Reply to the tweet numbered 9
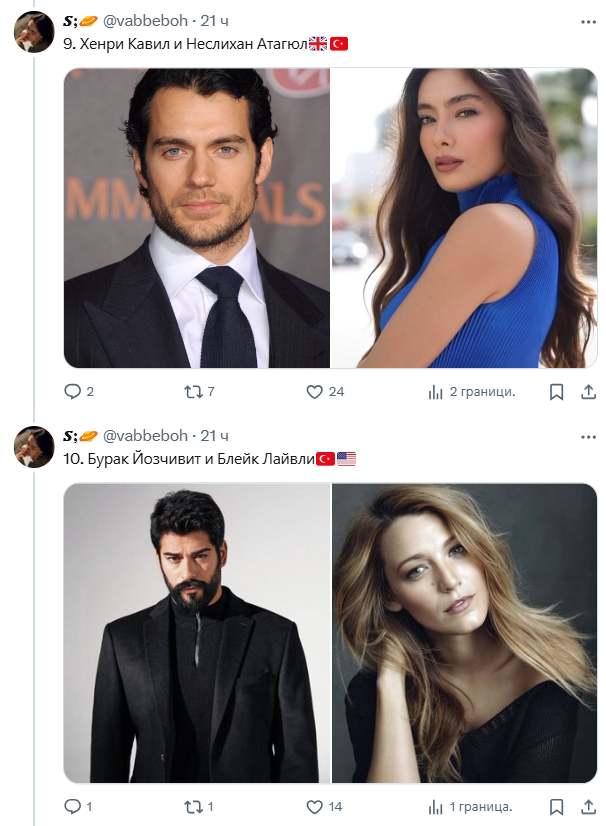This screenshot has height=826, width=606. pos(72,392)
